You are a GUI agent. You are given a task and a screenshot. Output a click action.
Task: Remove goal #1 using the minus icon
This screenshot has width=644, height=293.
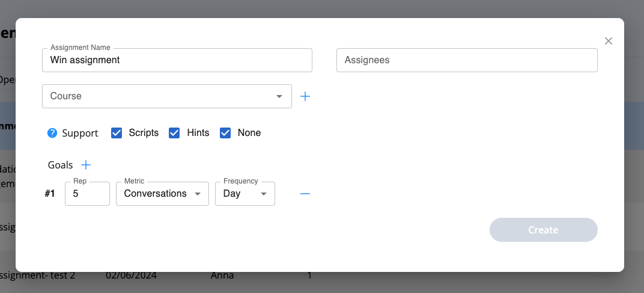click(305, 194)
